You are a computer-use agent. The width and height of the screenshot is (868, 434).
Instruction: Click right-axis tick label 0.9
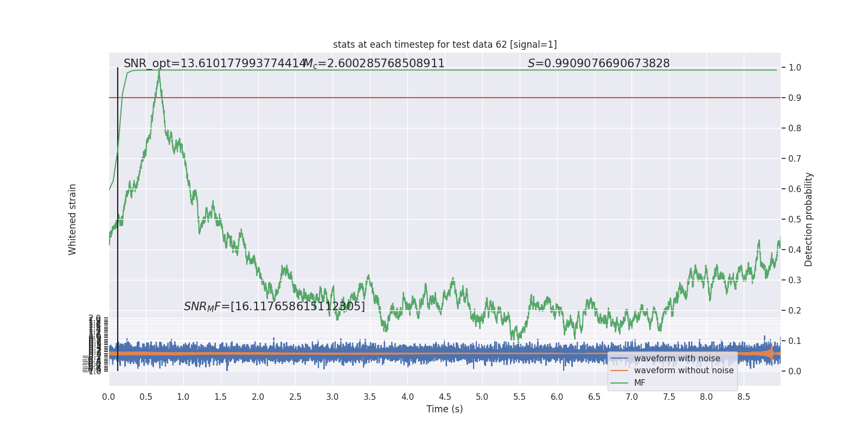click(795, 98)
